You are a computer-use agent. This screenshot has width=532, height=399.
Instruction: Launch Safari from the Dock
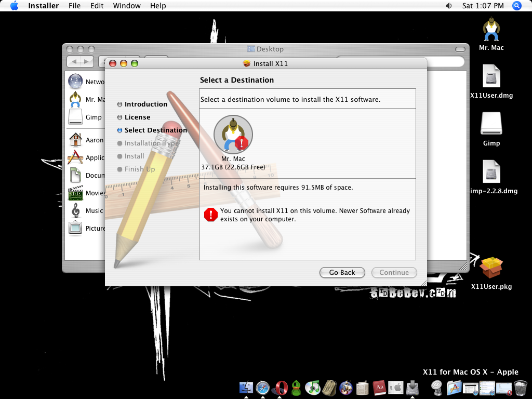pos(262,388)
